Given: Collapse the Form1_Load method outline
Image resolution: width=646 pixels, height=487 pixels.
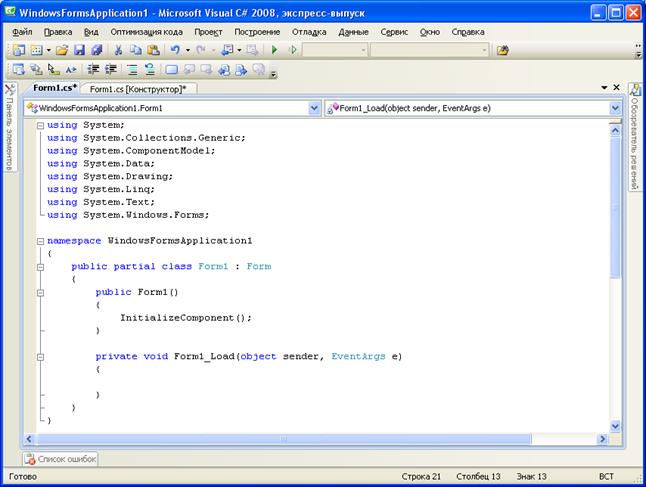Looking at the screenshot, I should tap(40, 357).
